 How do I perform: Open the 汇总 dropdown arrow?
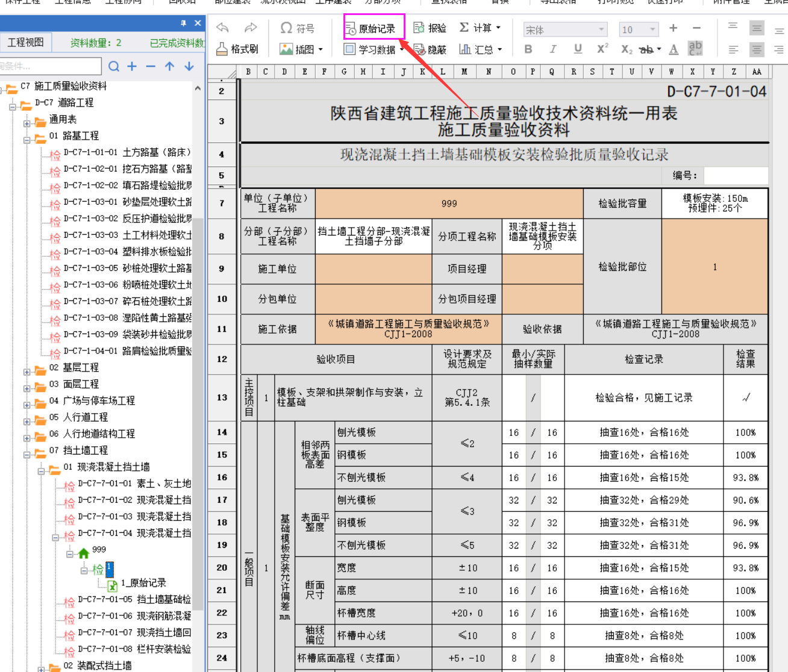(499, 50)
